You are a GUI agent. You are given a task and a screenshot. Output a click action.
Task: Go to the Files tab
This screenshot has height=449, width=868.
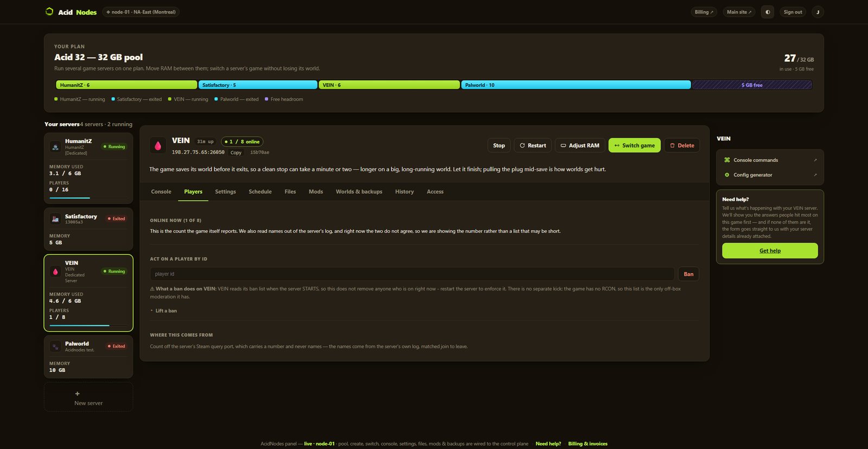[290, 192]
